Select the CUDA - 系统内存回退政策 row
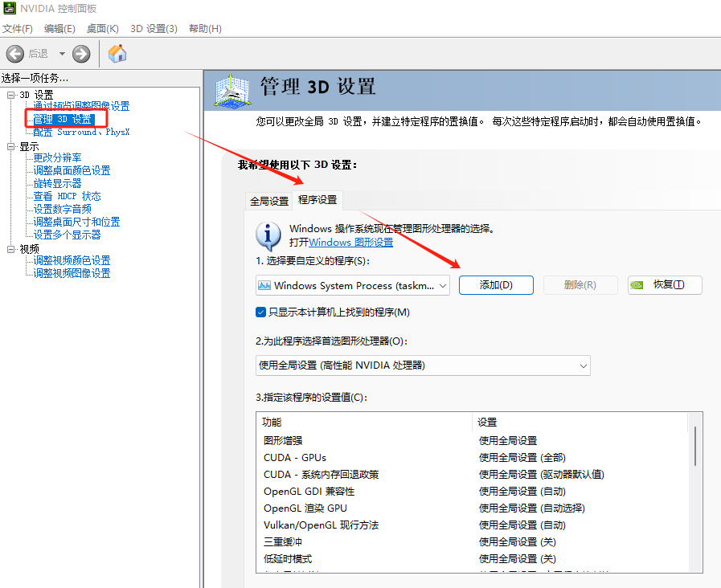Image resolution: width=721 pixels, height=588 pixels. coord(473,475)
